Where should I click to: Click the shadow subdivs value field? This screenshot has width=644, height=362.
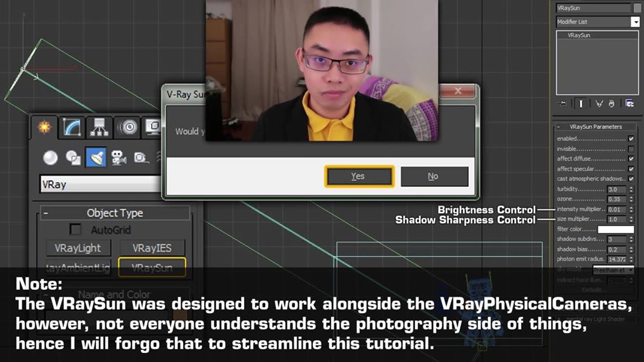pos(616,240)
